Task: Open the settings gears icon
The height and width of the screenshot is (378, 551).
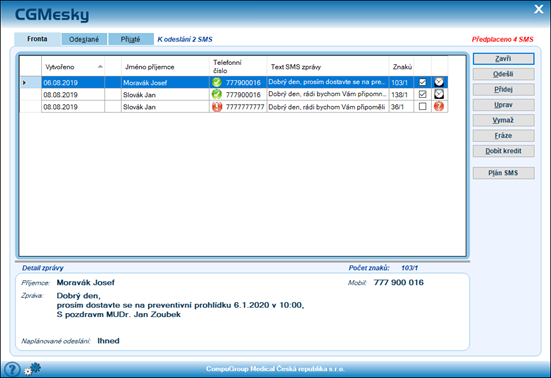Action: pos(32,369)
